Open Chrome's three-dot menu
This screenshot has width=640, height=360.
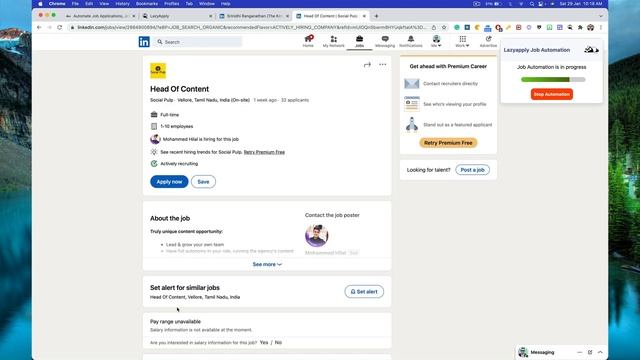(x=601, y=27)
